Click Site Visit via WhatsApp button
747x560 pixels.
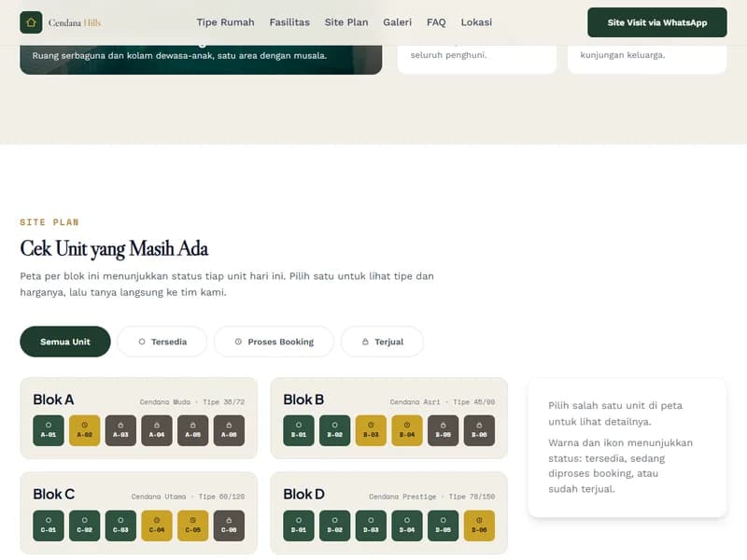click(x=657, y=22)
